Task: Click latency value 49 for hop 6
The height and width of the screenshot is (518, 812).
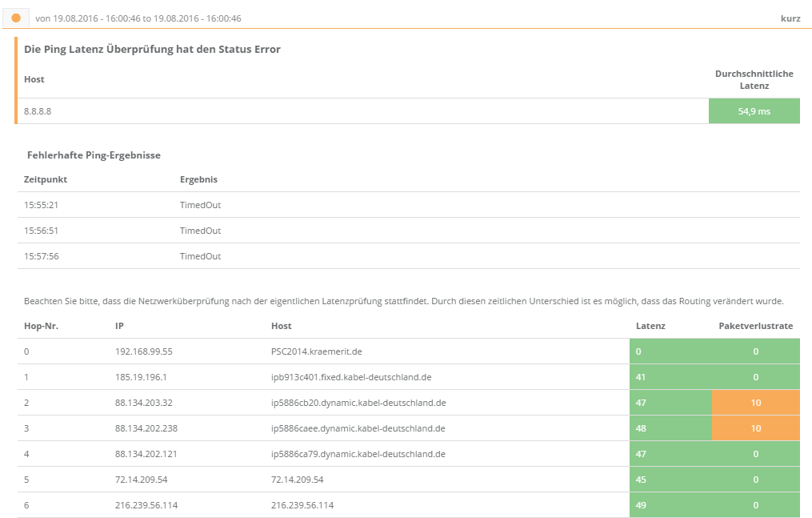Action: click(x=641, y=505)
